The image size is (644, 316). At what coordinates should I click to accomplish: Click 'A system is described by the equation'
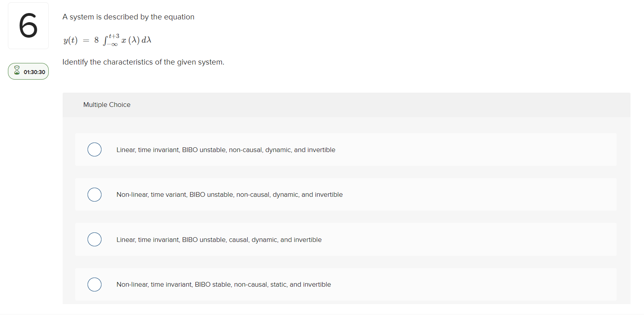point(128,17)
